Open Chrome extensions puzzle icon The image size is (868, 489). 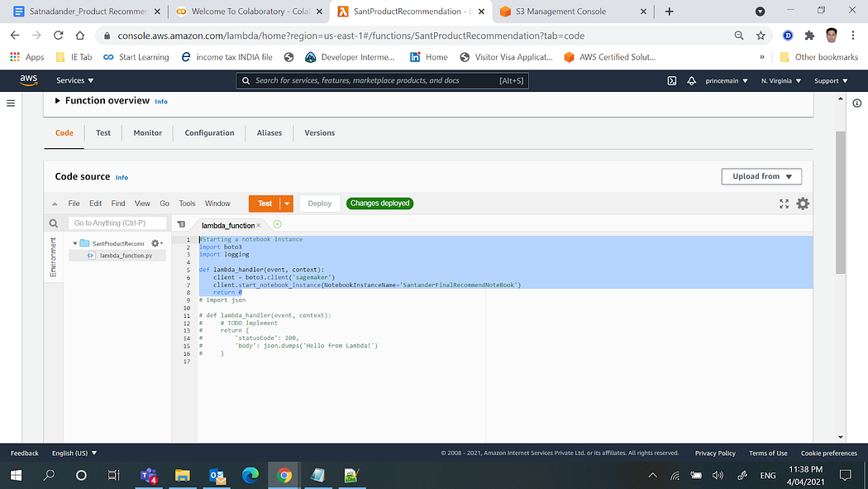[809, 36]
